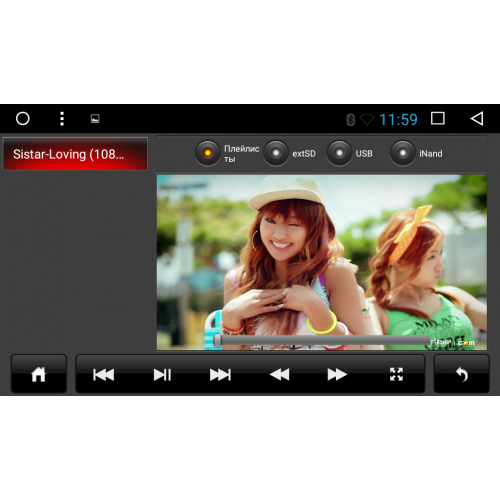Screen dimensions: 500x500
Task: Select the Sistar-Loving playlist item
Action: point(75,154)
